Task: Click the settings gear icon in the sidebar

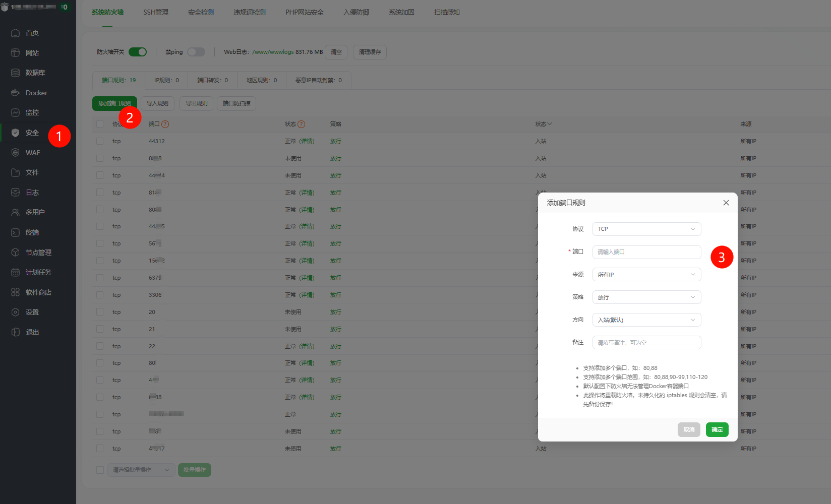Action: (16, 312)
